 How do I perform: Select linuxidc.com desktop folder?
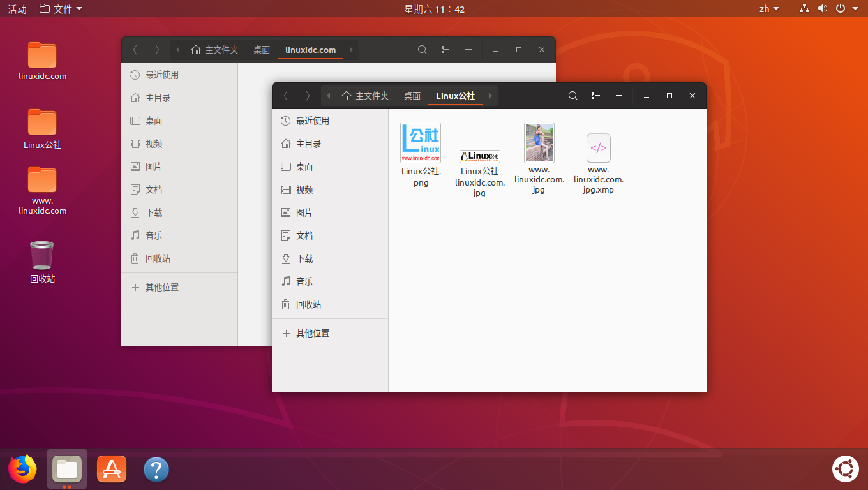42,61
